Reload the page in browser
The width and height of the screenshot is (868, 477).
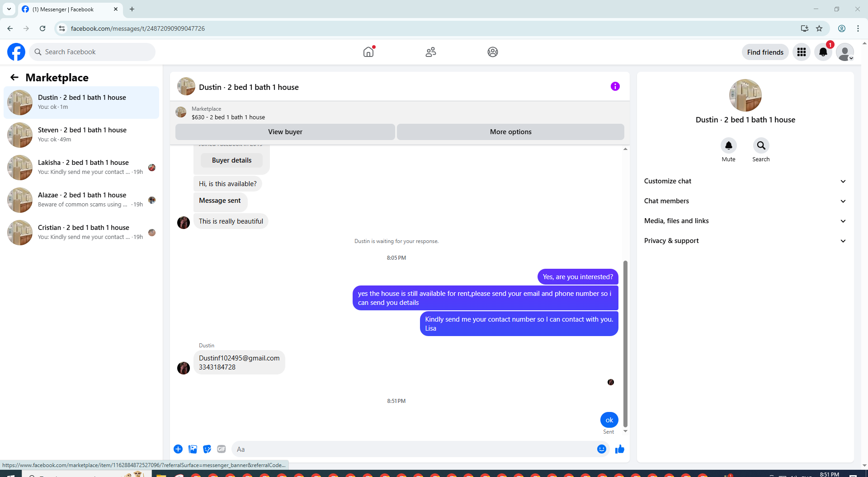tap(42, 28)
